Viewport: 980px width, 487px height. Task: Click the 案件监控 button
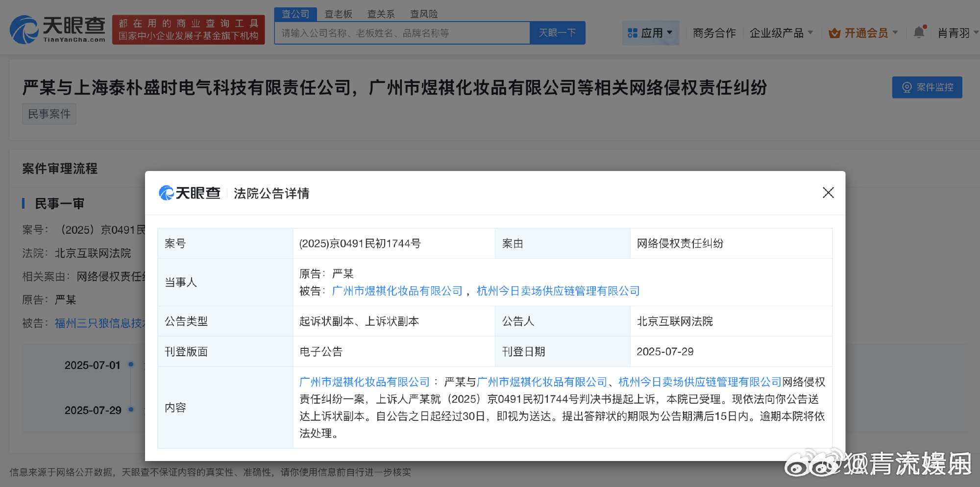[927, 87]
